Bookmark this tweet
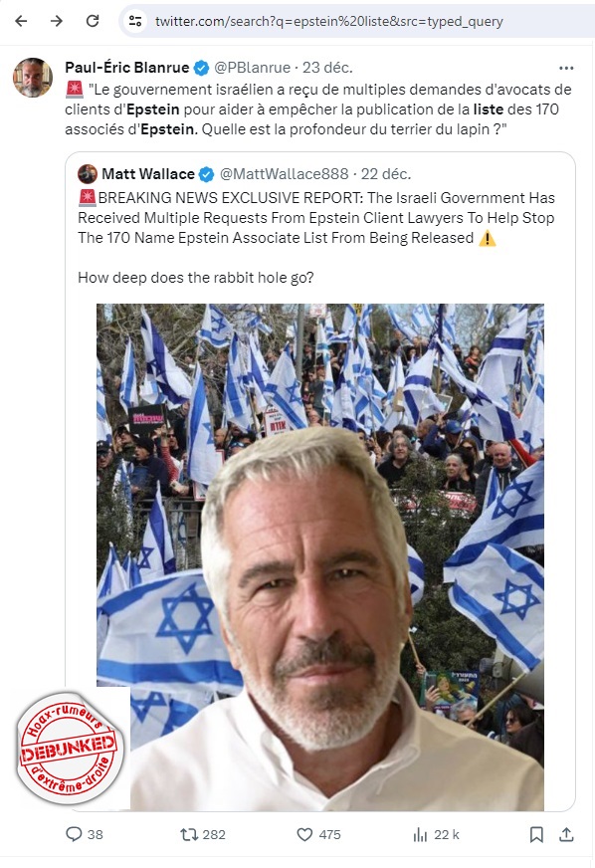 [536, 834]
